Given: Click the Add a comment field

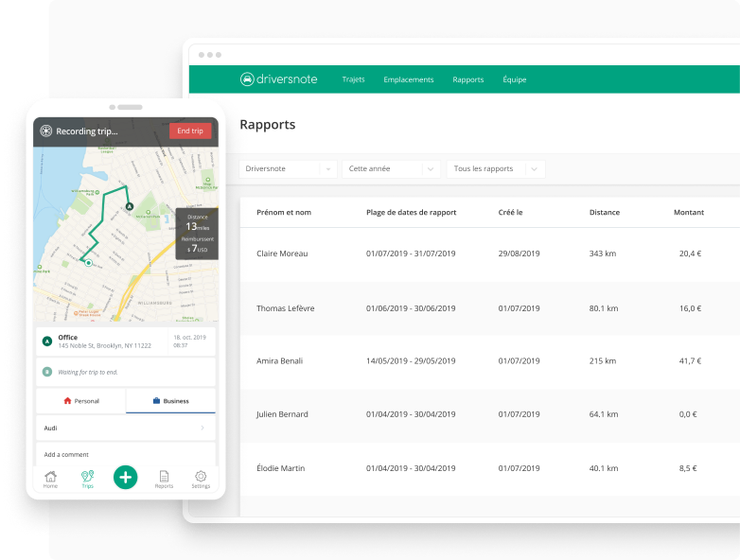Looking at the screenshot, I should (125, 455).
